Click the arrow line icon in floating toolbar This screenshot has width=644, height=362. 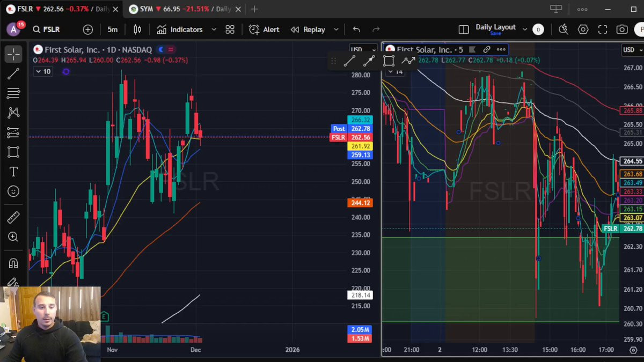point(369,61)
